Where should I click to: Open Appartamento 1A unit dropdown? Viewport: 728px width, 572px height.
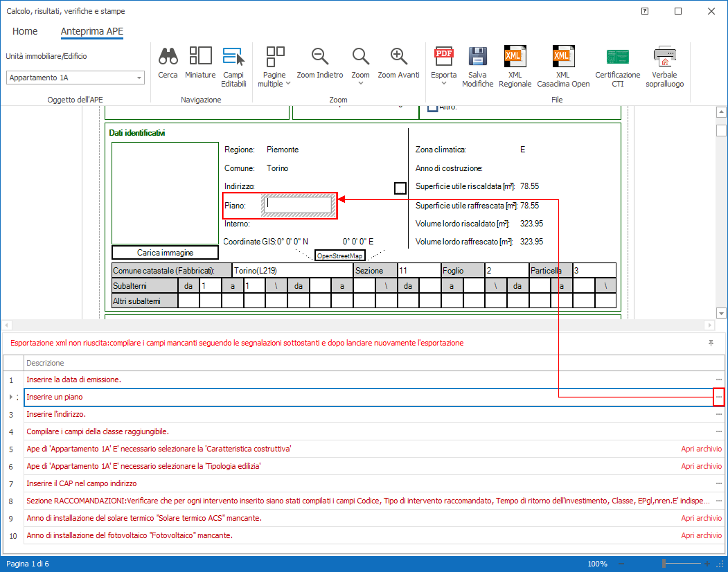pyautogui.click(x=139, y=78)
